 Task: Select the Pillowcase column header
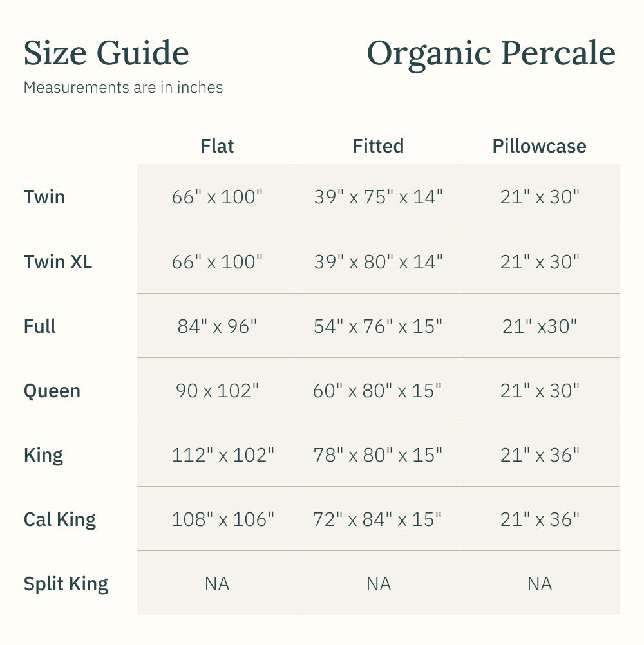(x=539, y=146)
